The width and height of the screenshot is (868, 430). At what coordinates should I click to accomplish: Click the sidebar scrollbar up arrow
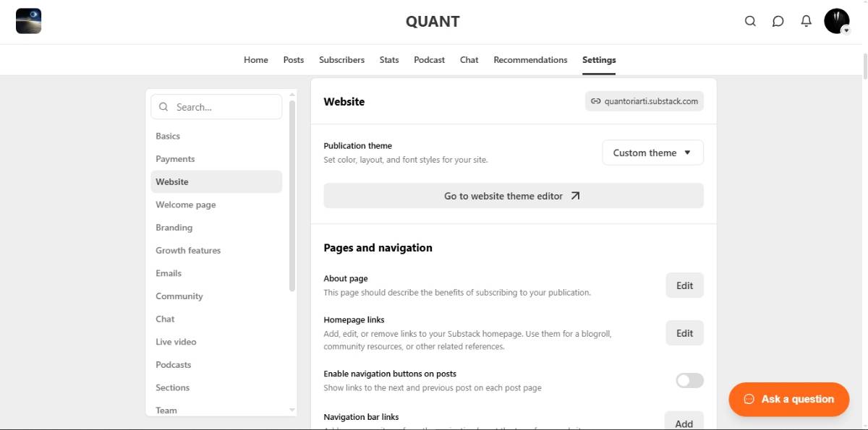tap(292, 94)
